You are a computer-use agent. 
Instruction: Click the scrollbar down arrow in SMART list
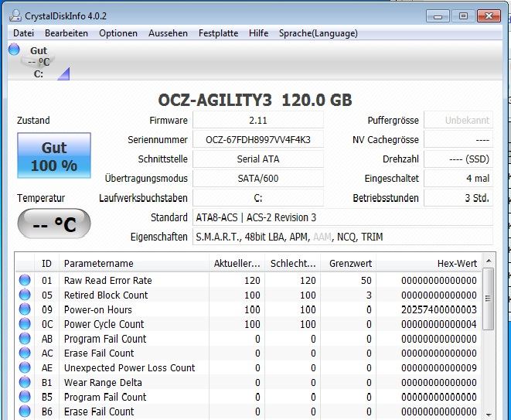(x=489, y=415)
